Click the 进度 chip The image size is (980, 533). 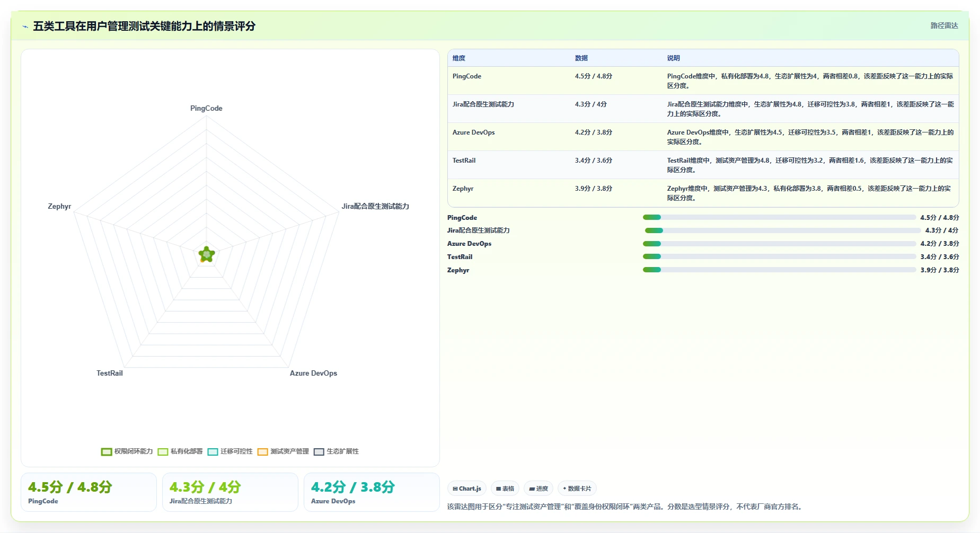coord(538,488)
